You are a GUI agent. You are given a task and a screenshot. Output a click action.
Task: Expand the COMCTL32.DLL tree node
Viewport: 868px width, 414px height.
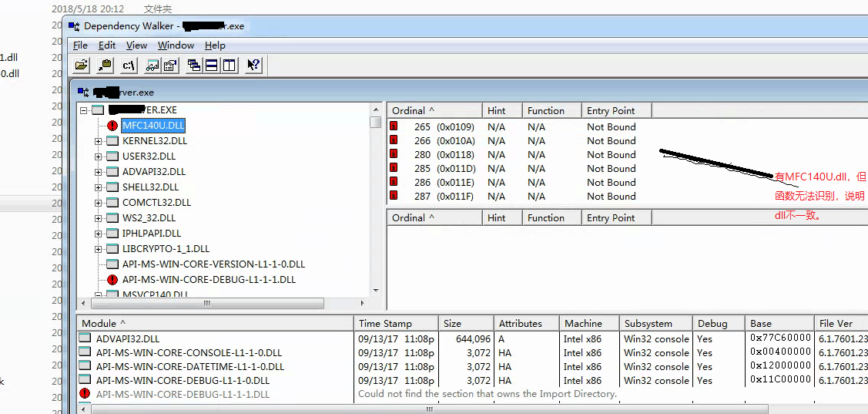coord(99,203)
